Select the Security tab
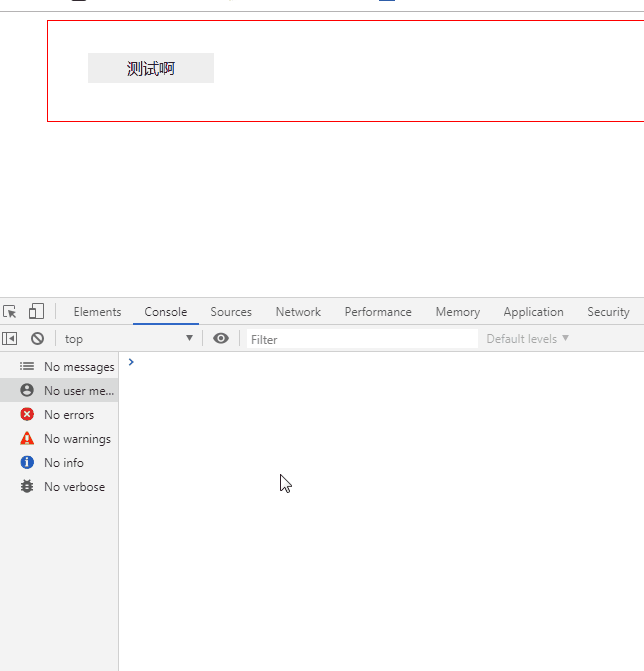644x671 pixels. click(x=608, y=312)
